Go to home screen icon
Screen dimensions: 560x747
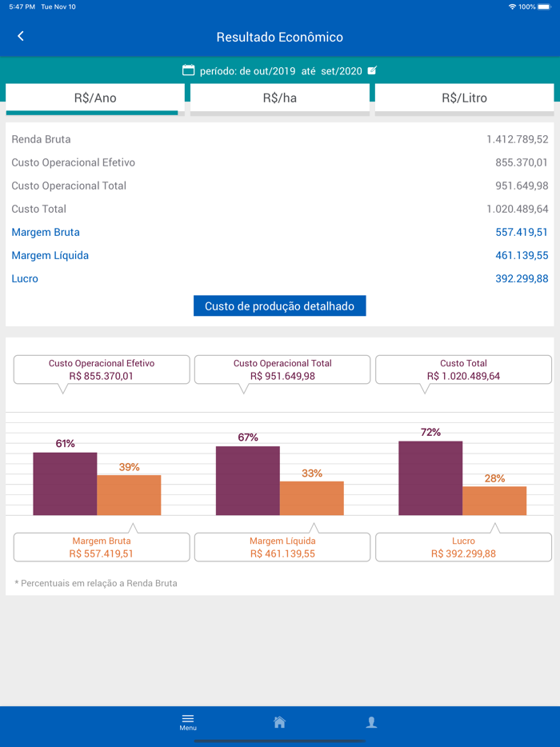279,722
